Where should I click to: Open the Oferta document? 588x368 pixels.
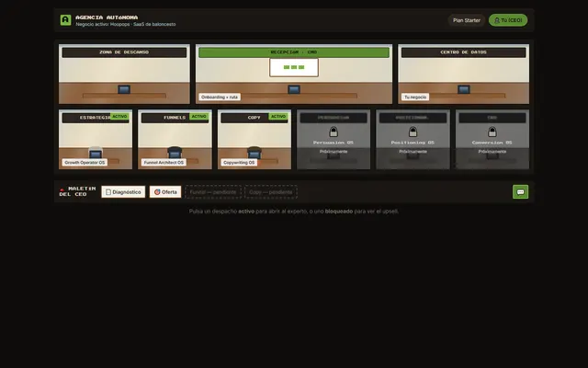point(165,192)
